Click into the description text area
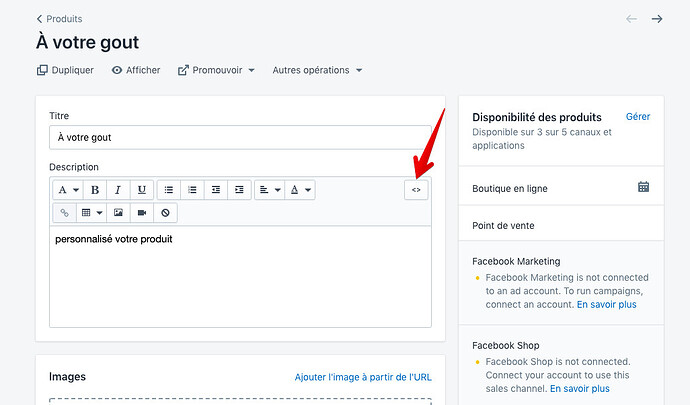The width and height of the screenshot is (690, 405). click(240, 276)
